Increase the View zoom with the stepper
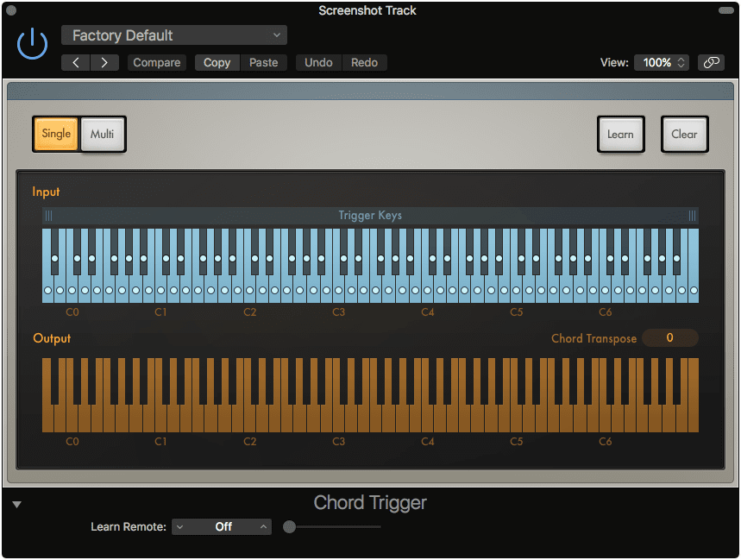 pos(681,59)
